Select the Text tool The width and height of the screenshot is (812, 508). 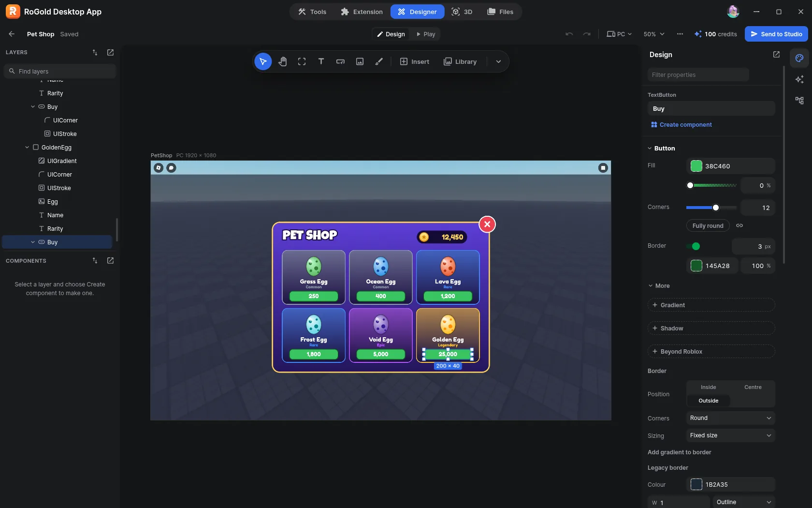[321, 61]
